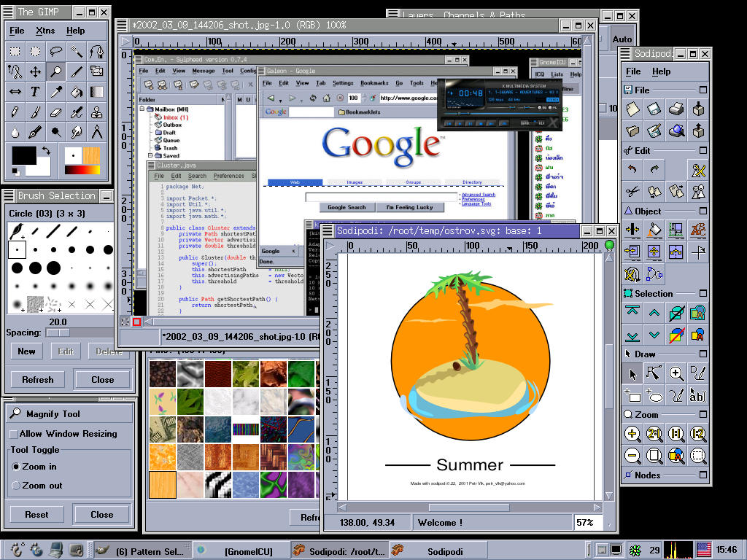
Task: Open the GIMP image window corner menu arrow
Action: [x=125, y=42]
